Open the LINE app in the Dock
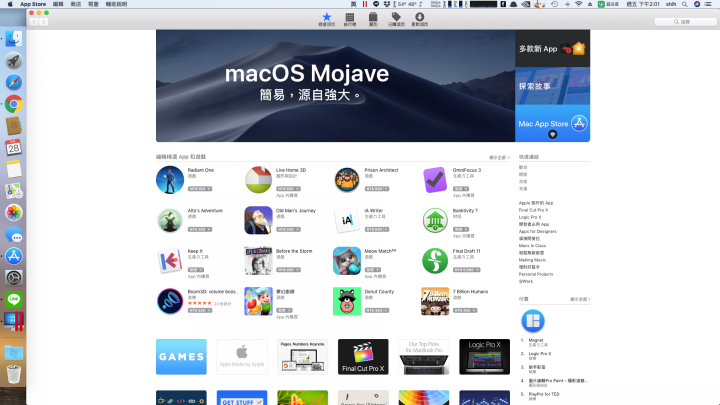The width and height of the screenshot is (720, 405). pyautogui.click(x=14, y=299)
